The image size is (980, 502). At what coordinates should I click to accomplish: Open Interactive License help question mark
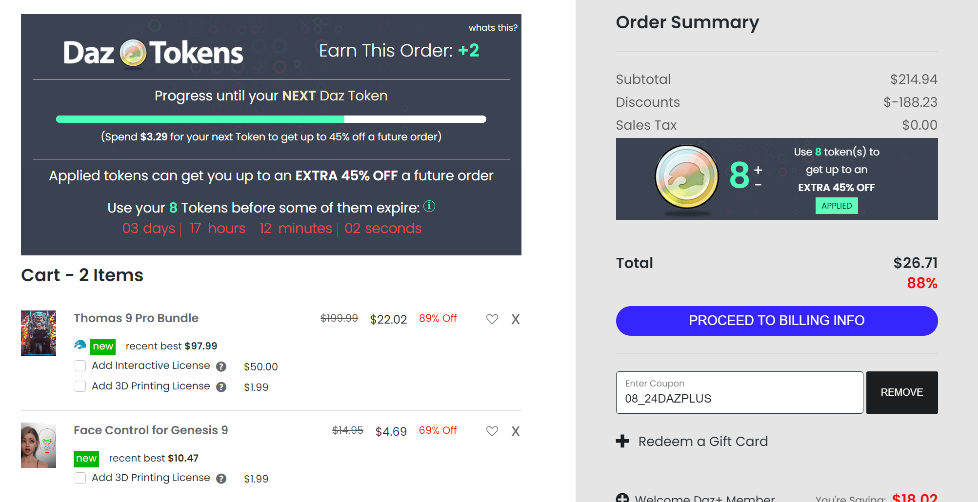click(221, 367)
